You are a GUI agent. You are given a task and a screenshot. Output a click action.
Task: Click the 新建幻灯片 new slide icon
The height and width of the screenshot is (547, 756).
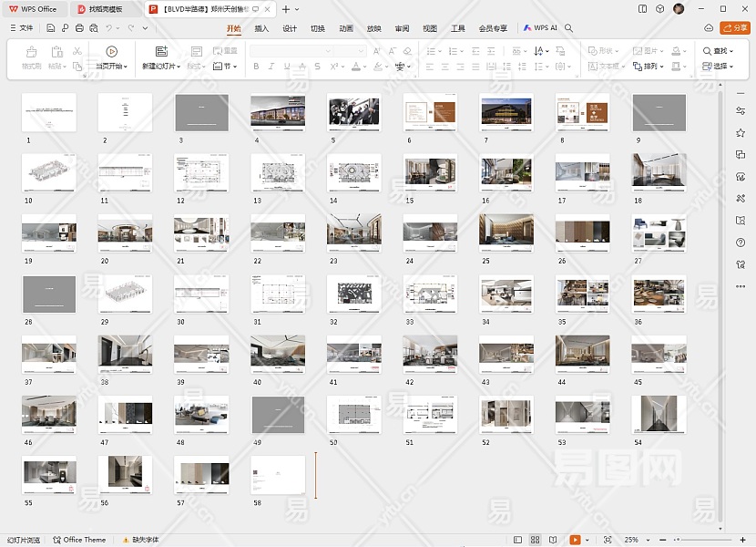(x=161, y=52)
